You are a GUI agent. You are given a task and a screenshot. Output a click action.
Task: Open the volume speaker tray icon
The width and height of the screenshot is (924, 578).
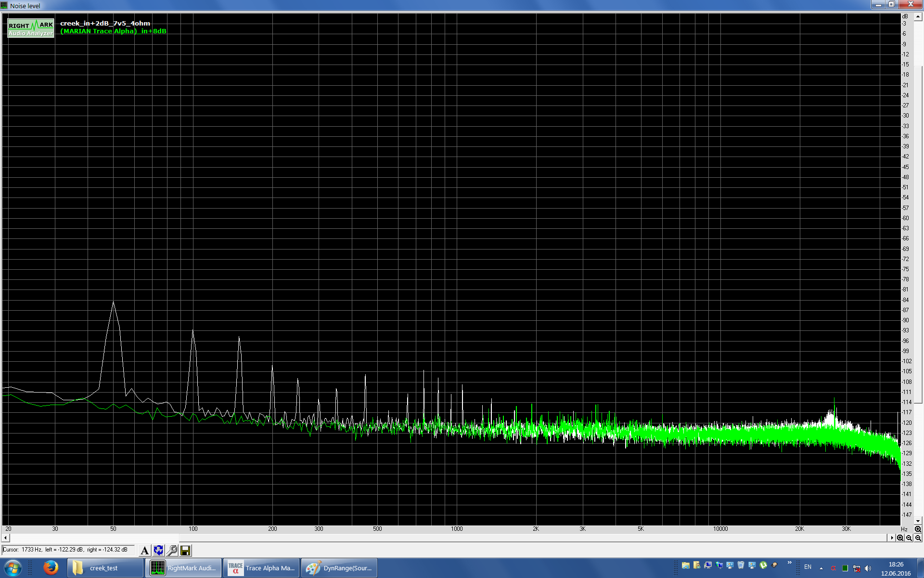click(x=868, y=568)
